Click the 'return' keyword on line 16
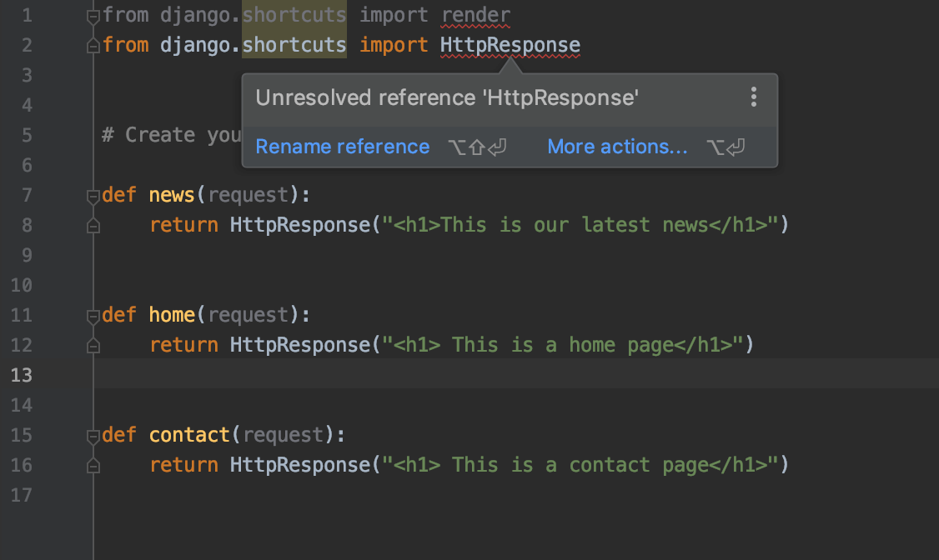The image size is (939, 560). tap(183, 466)
